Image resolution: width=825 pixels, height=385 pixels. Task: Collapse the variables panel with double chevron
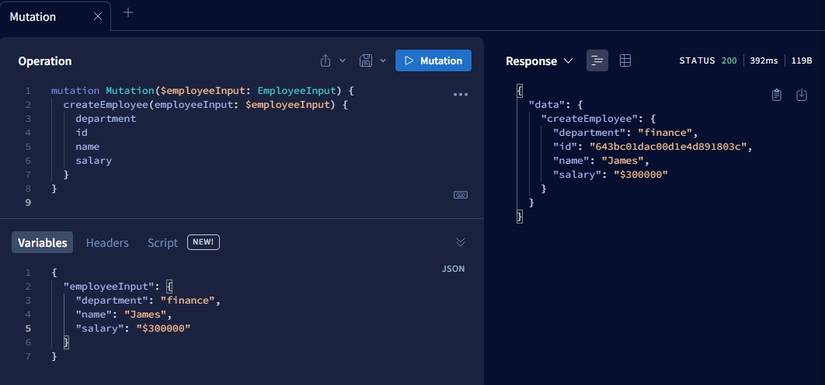click(460, 242)
